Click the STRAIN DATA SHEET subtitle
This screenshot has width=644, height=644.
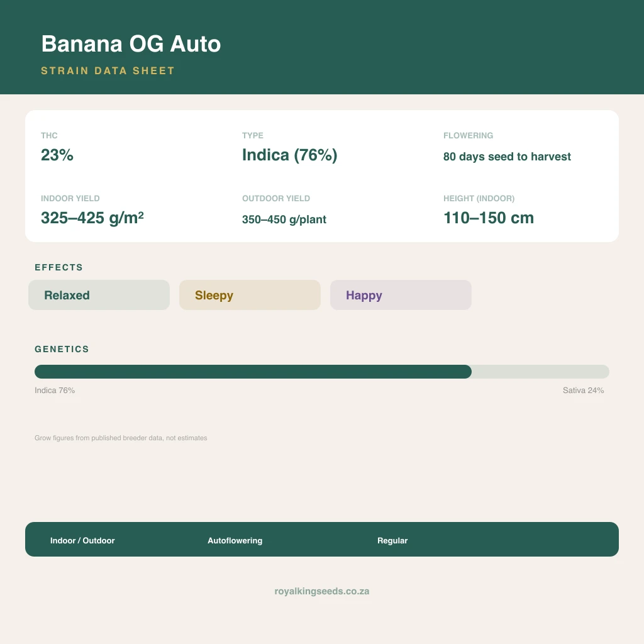(108, 70)
